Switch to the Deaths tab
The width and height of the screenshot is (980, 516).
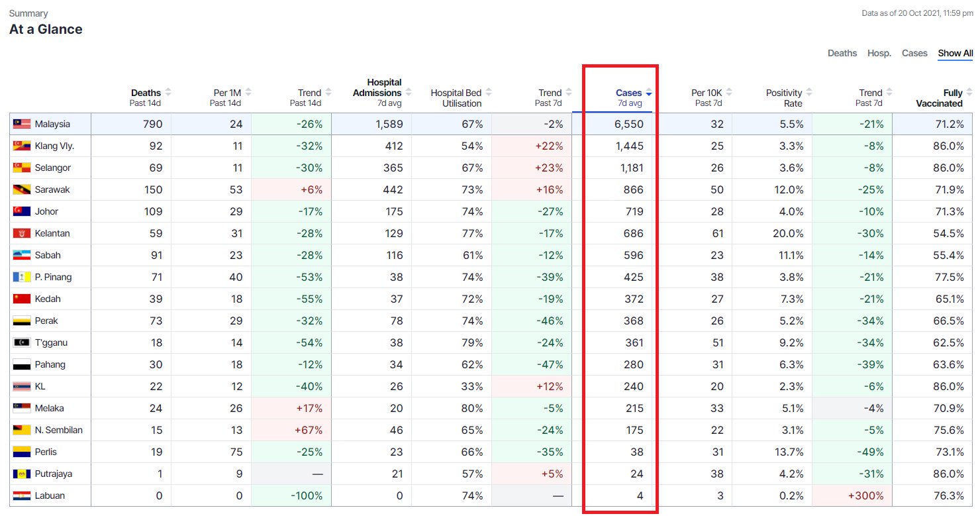(842, 53)
